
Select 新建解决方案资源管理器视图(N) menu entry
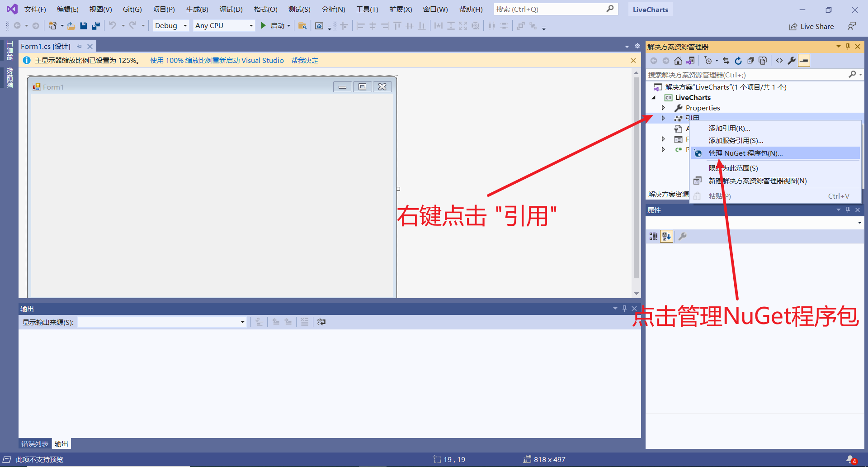[775, 181]
